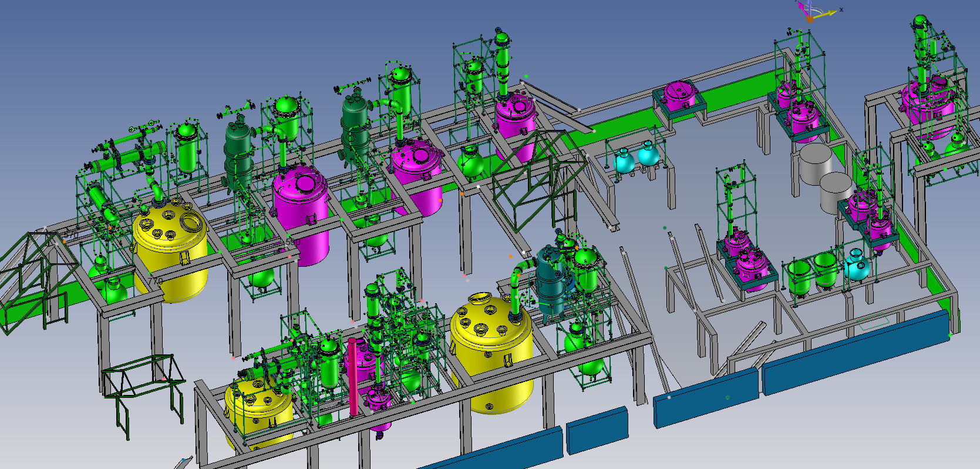Viewport: 980px width, 469px height.
Task: Select the "570" dimension label
Action: [70, 235]
